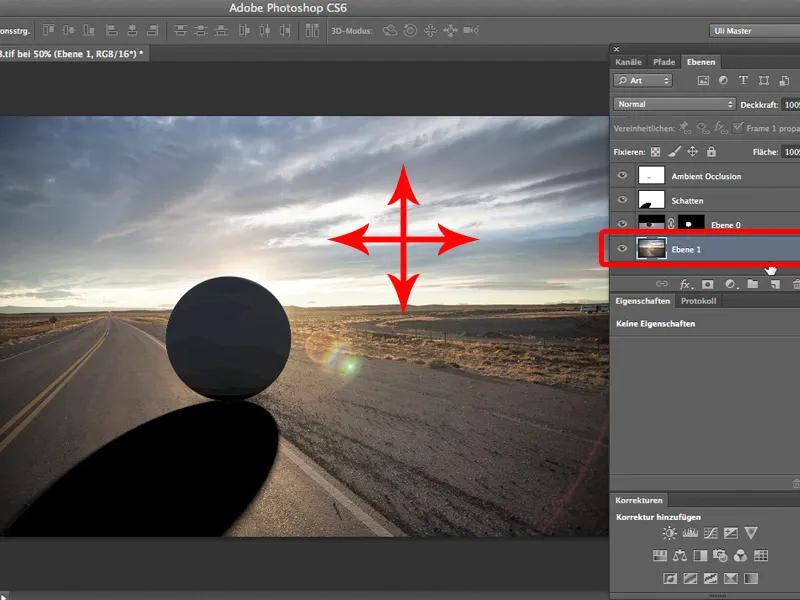Click the Ebene 0 layer mask thumbnail

pyautogui.click(x=691, y=224)
